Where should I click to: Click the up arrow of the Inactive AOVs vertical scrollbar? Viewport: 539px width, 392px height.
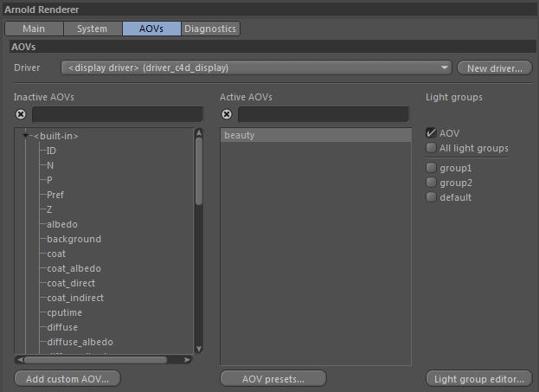(x=199, y=133)
